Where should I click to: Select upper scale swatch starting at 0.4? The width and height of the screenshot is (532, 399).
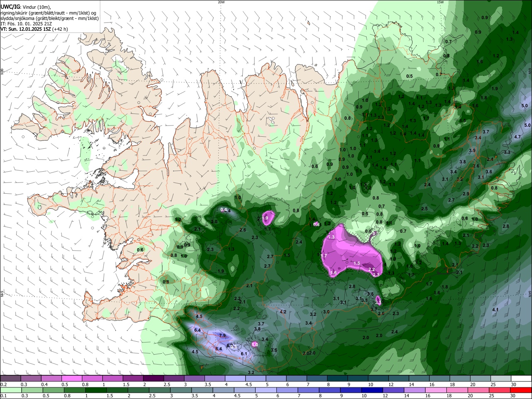coord(51,378)
